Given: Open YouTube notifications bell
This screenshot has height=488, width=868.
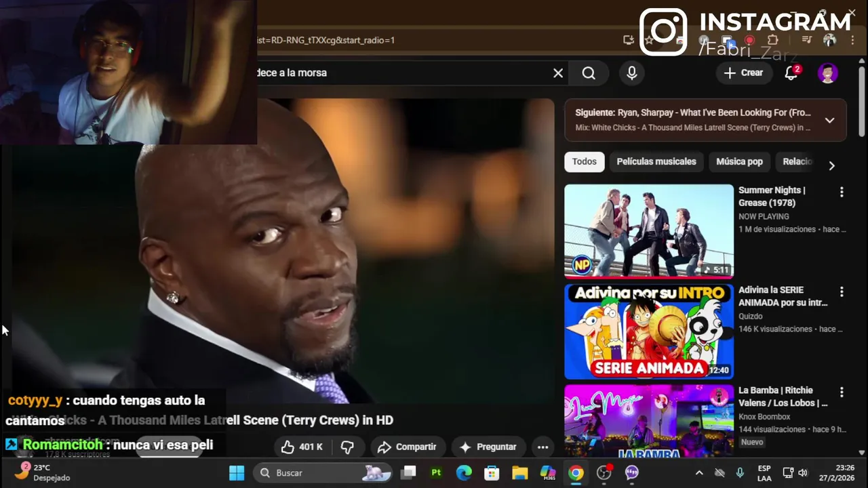Looking at the screenshot, I should click(x=791, y=73).
